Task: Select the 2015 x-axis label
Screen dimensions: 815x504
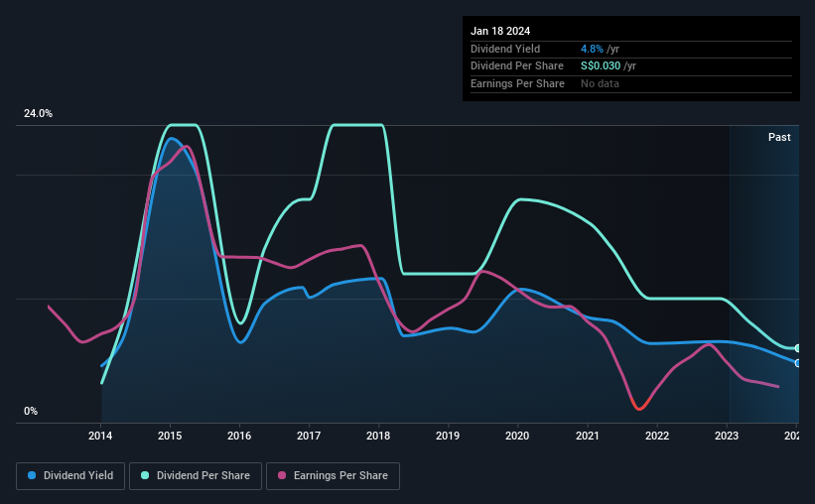Action: coord(170,436)
